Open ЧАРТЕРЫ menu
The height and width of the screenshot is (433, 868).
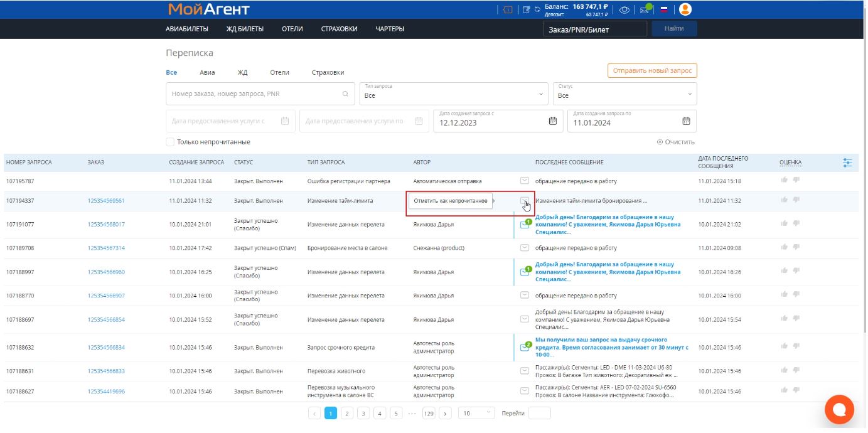click(390, 29)
